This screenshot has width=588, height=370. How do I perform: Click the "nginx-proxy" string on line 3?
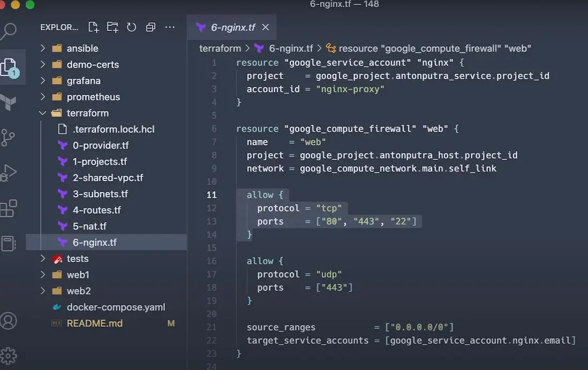pyautogui.click(x=350, y=89)
